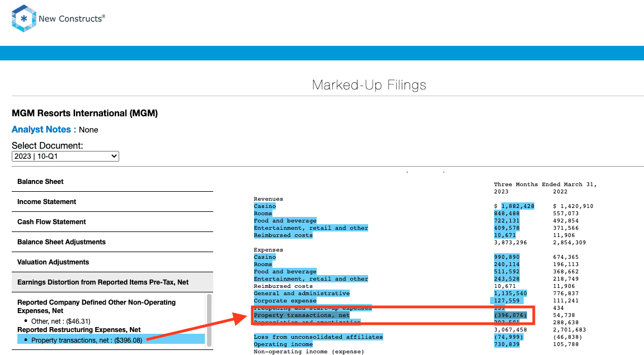The width and height of the screenshot is (644, 355).
Task: Expand the Valuation Adjustments section
Action: click(x=112, y=262)
